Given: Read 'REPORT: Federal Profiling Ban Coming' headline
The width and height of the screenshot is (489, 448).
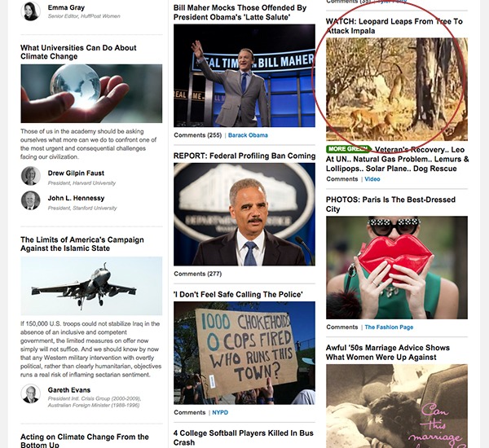Looking at the screenshot, I should [244, 156].
